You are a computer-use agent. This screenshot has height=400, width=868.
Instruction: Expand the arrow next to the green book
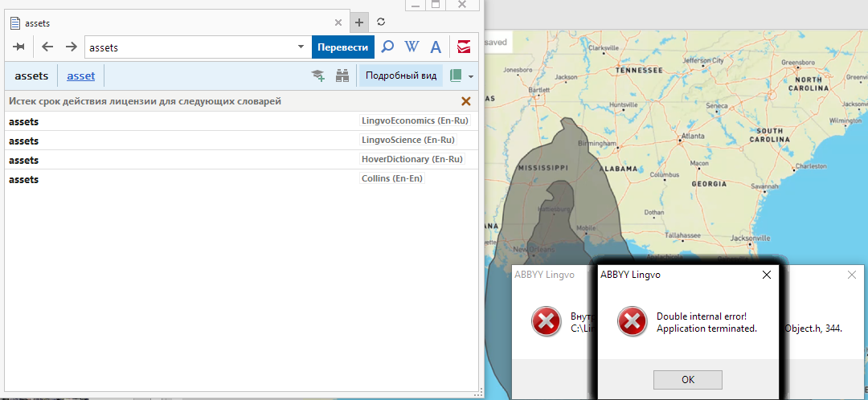[471, 76]
